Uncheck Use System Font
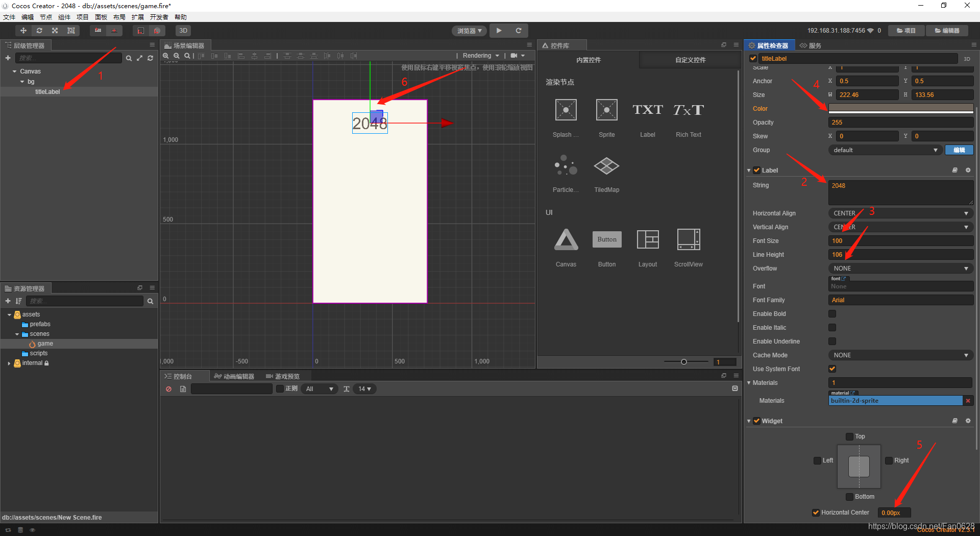This screenshot has width=980, height=536. pyautogui.click(x=832, y=369)
